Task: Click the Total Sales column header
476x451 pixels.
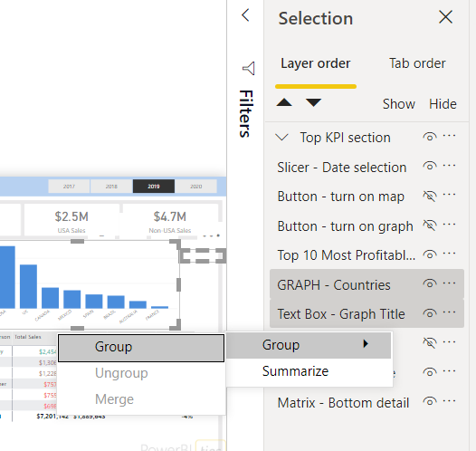Action: (28, 337)
